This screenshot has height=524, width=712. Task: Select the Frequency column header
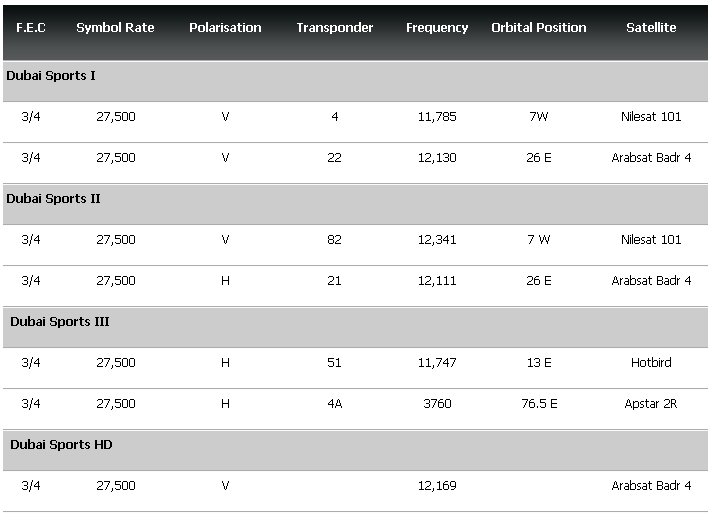click(437, 28)
